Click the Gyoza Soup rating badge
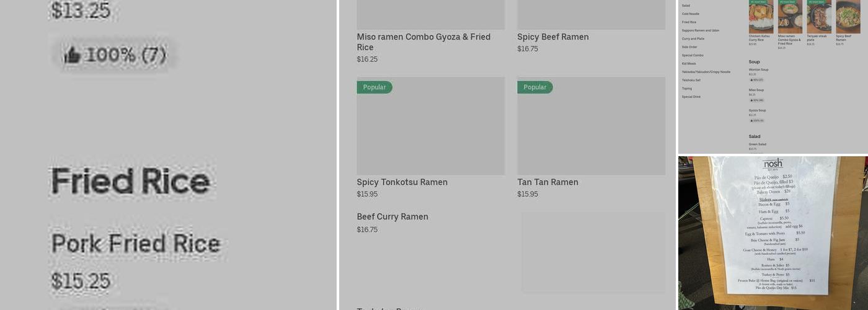 (756, 121)
